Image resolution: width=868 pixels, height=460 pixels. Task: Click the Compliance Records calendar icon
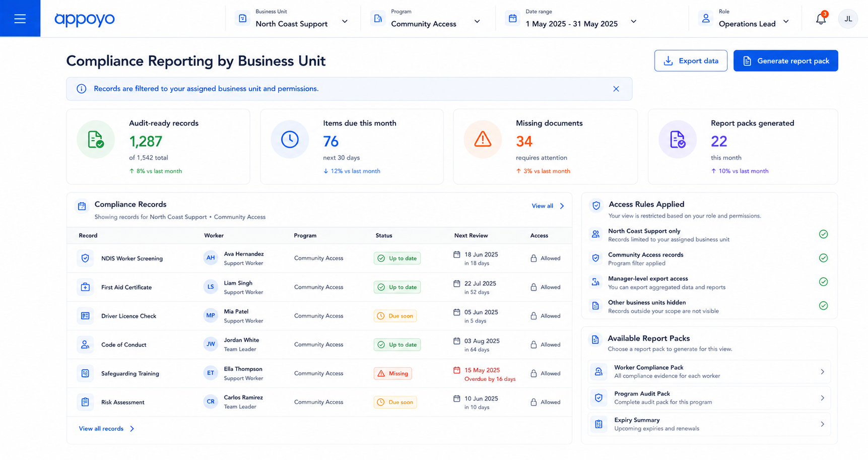82,206
